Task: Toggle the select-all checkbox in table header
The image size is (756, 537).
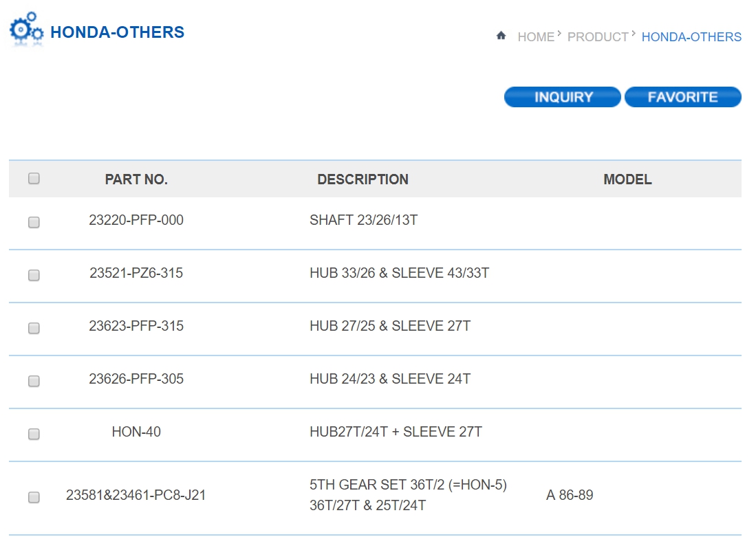Action: (34, 178)
